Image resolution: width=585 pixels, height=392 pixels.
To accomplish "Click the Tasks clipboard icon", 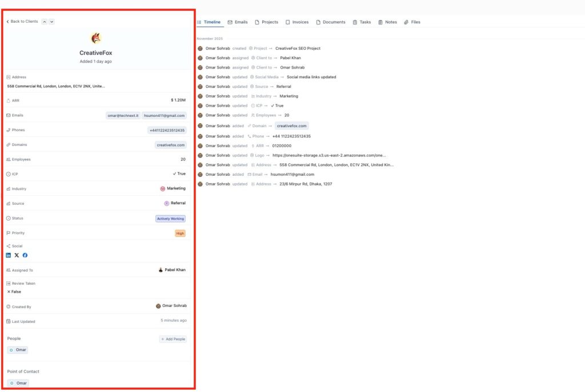I will 355,22.
